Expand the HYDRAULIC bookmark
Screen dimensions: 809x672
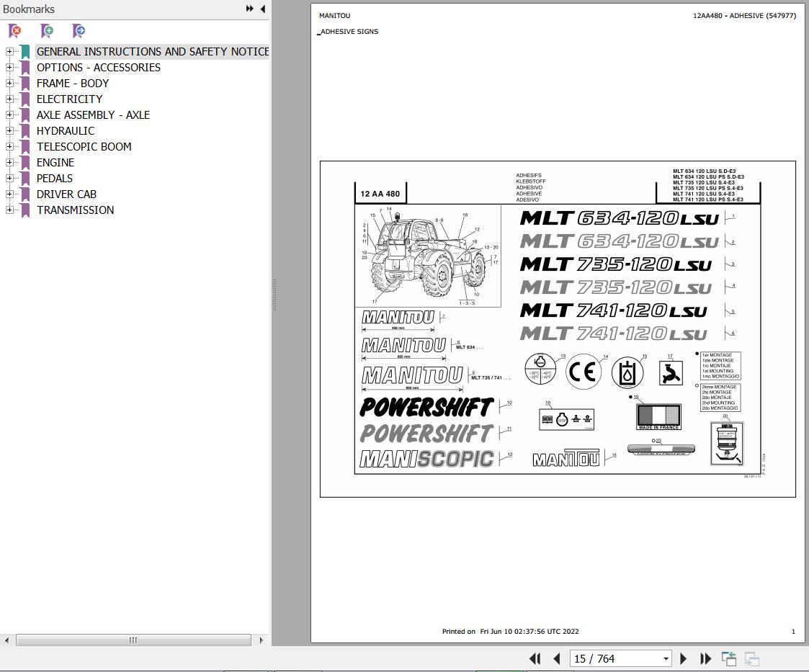click(8, 130)
